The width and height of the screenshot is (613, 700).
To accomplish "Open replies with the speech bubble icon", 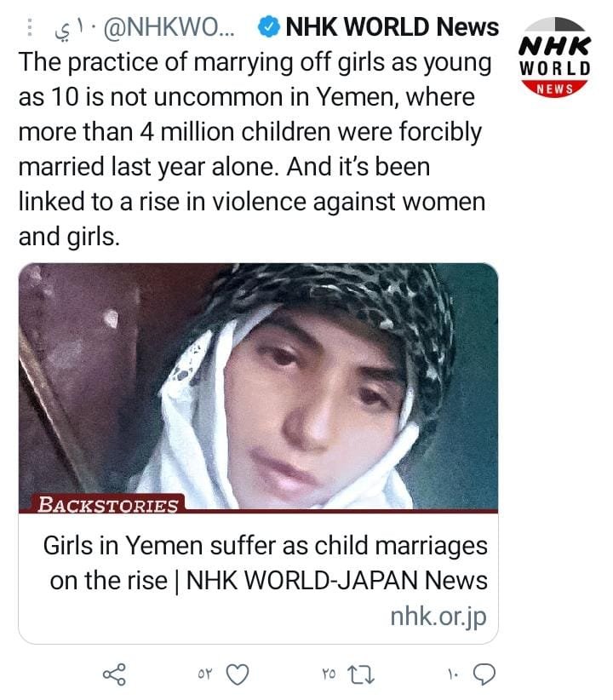I will [x=484, y=674].
